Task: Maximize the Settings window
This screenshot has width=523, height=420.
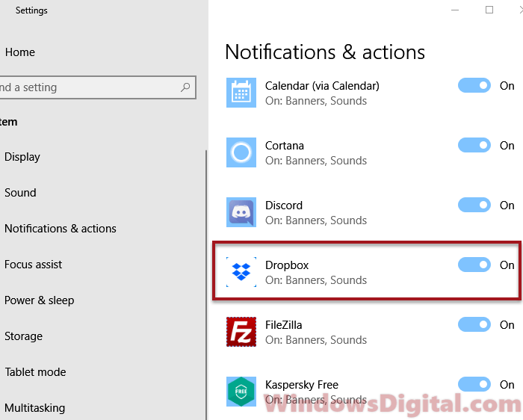Action: click(489, 10)
